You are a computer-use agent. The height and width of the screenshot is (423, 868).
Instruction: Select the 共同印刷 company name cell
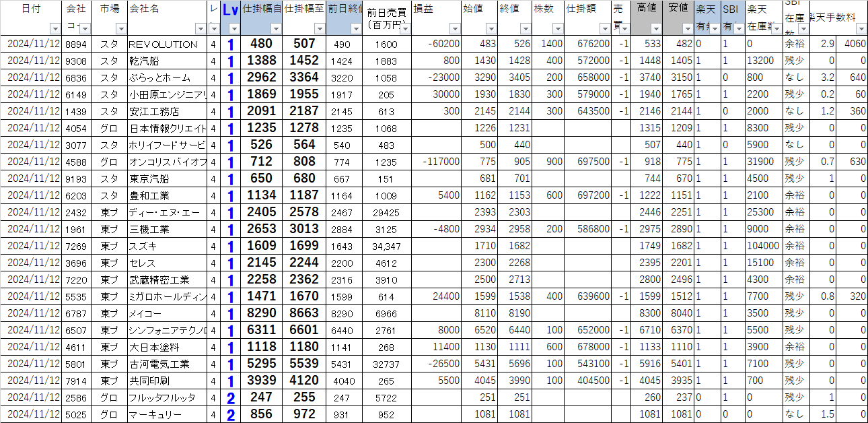point(168,381)
